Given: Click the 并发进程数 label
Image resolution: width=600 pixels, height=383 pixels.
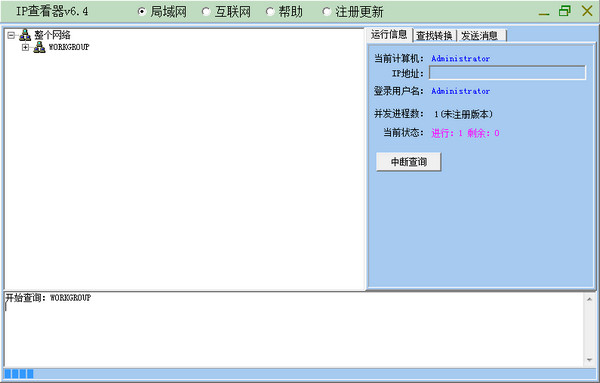Looking at the screenshot, I should pos(399,114).
